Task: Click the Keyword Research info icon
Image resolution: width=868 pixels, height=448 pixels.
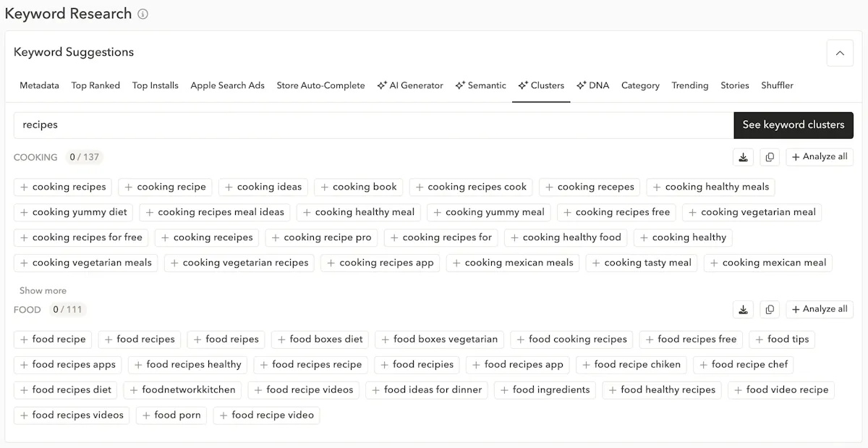Action: [x=143, y=14]
